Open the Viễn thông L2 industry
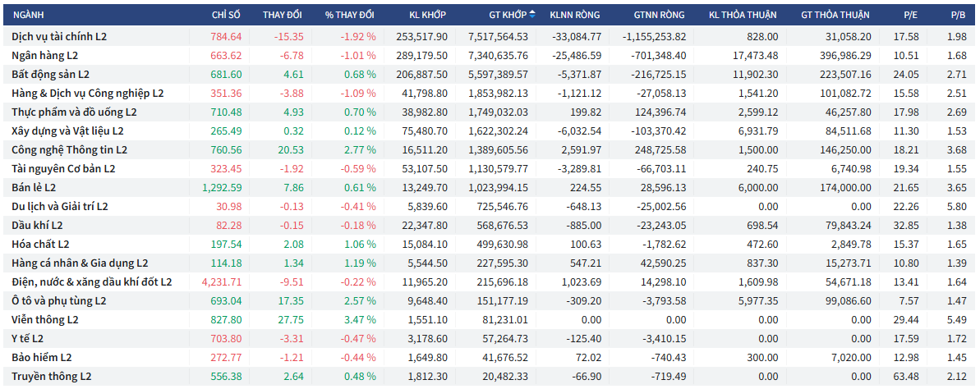This screenshot has height=389, width=980. [45, 319]
